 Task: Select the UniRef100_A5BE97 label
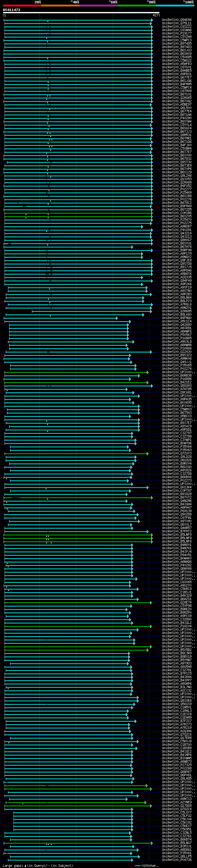[x=177, y=104]
